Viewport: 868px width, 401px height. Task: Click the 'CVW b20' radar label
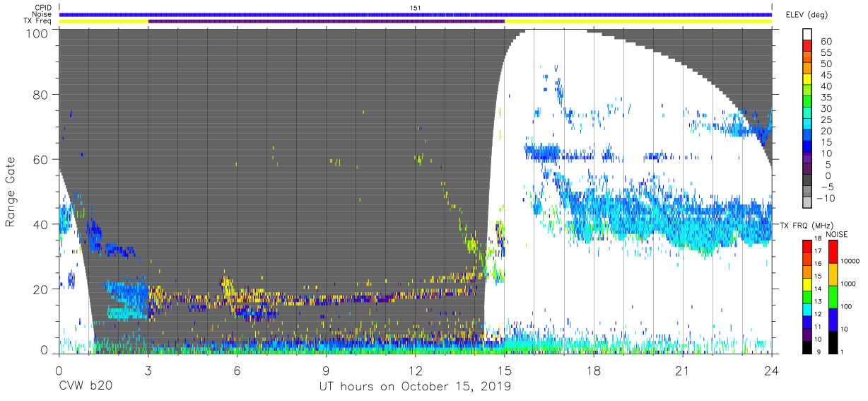(85, 386)
